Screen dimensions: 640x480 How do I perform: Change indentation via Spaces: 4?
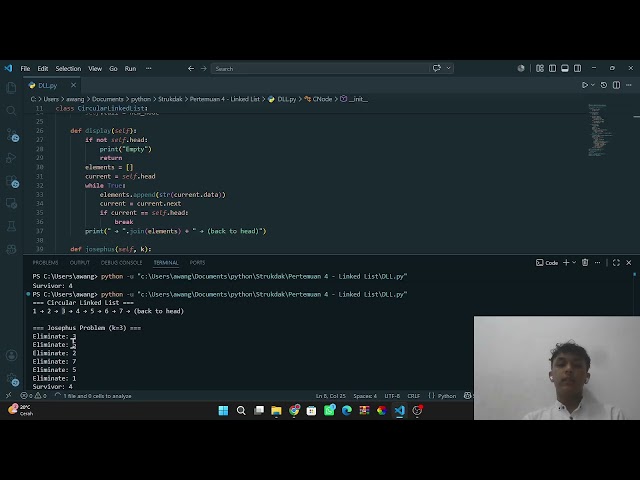[365, 396]
